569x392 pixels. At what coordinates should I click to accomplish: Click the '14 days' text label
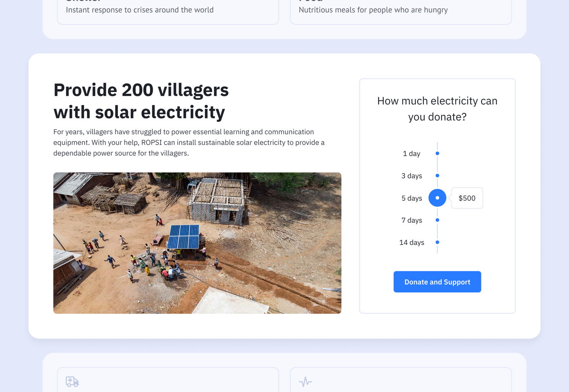click(x=411, y=242)
